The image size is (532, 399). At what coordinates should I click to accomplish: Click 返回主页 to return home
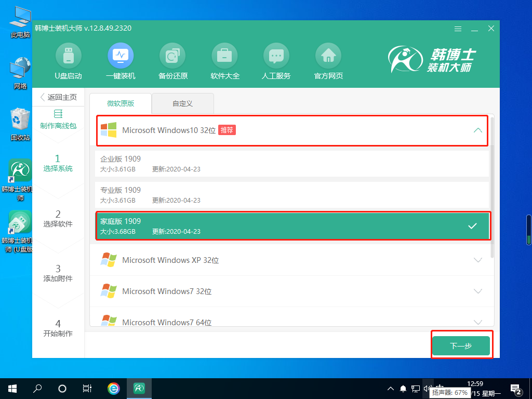point(59,97)
